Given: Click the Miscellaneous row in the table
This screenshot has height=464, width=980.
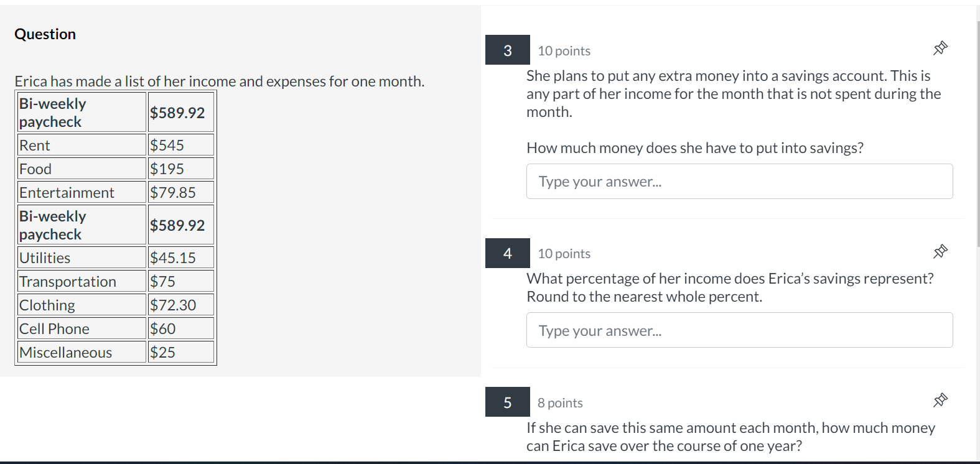Looking at the screenshot, I should 81,352.
